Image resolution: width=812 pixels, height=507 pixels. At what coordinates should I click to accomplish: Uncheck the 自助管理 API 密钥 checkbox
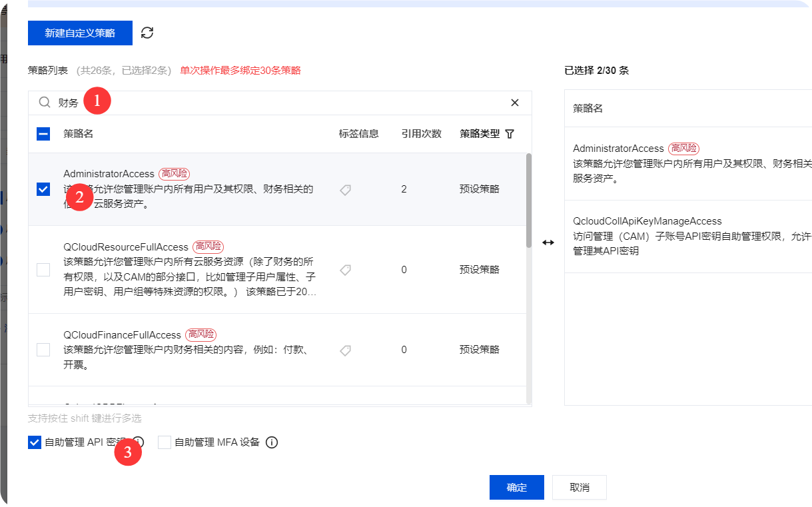click(35, 442)
